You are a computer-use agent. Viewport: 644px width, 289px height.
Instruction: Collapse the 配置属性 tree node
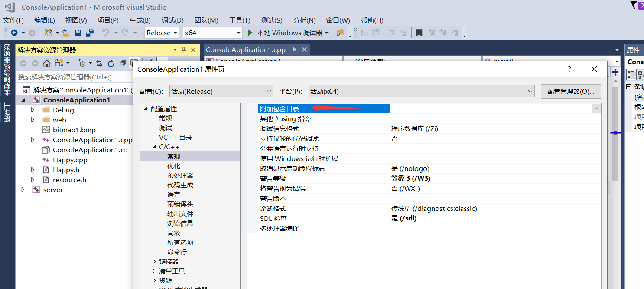(146, 108)
